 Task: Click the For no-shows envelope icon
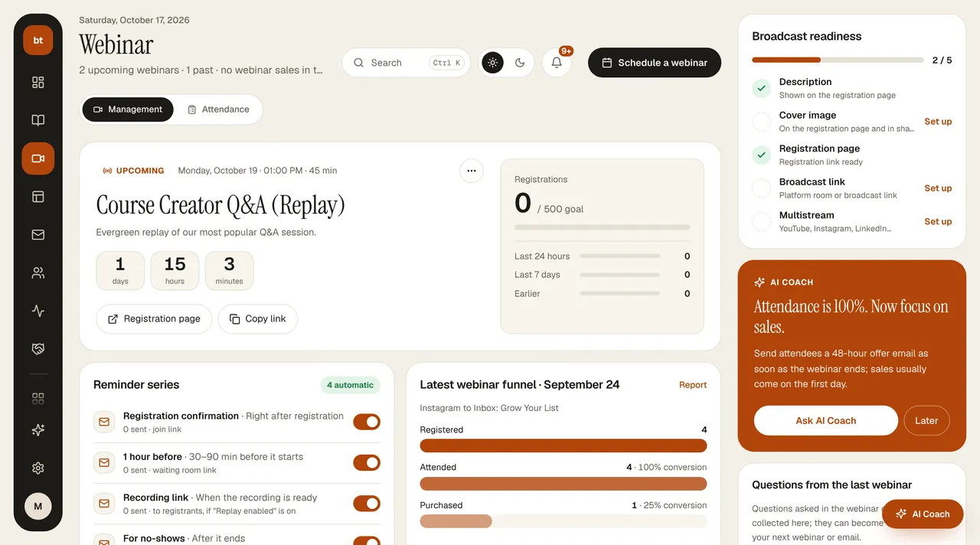(x=103, y=540)
